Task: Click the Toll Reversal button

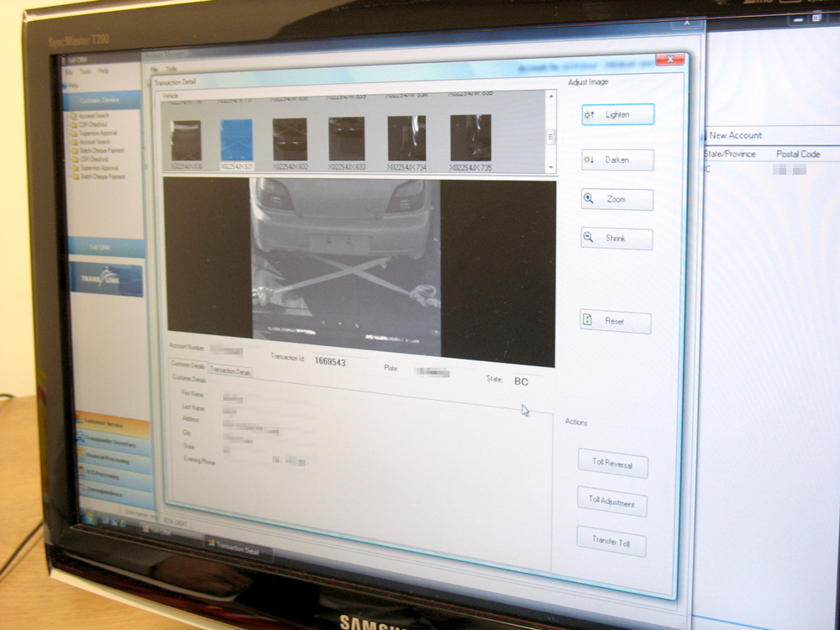Action: (612, 463)
